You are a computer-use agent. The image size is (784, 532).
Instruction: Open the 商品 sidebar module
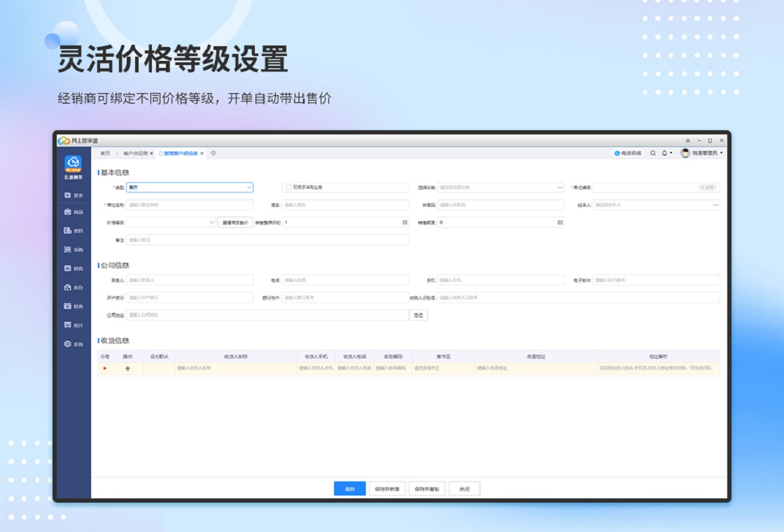point(73,212)
